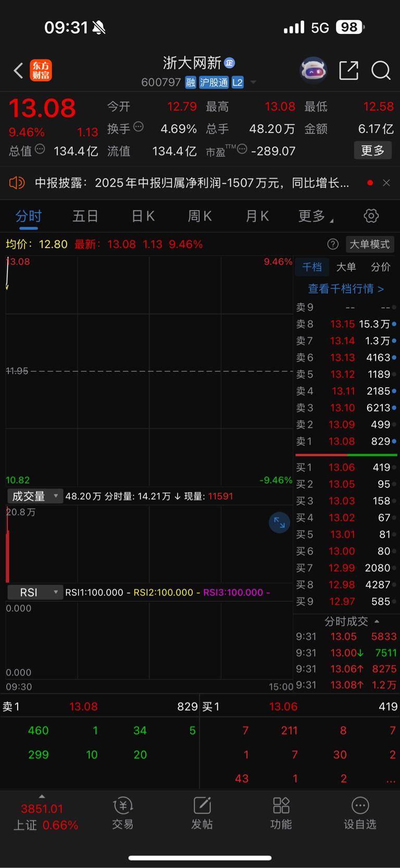400x868 pixels.
Task: Tap the info icon next to 换手
Action: point(138,127)
